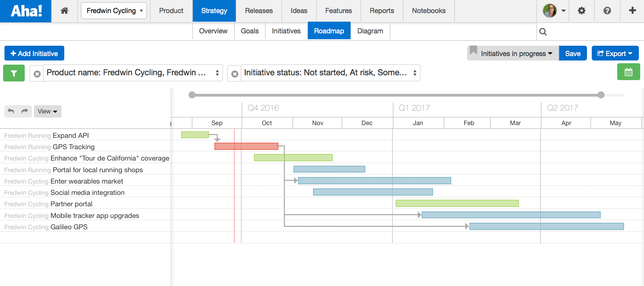Click the green filter funnel button
This screenshot has width=644, height=286.
pos(14,73)
